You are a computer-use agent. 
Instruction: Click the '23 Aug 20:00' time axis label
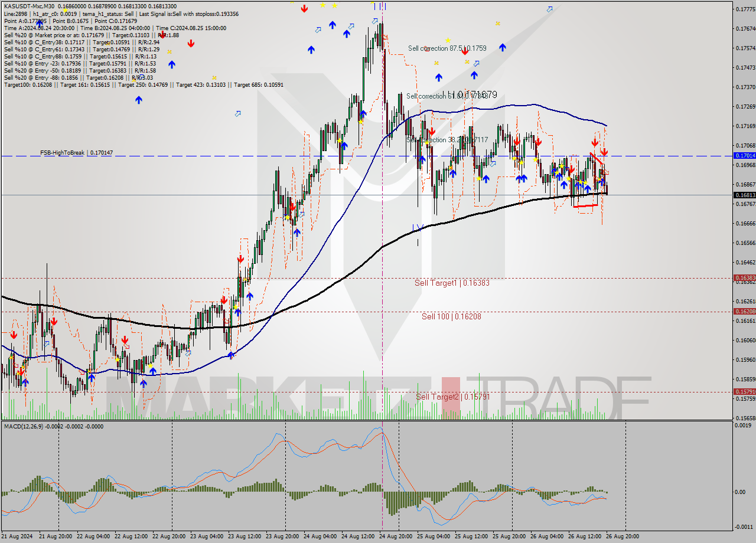click(x=283, y=537)
